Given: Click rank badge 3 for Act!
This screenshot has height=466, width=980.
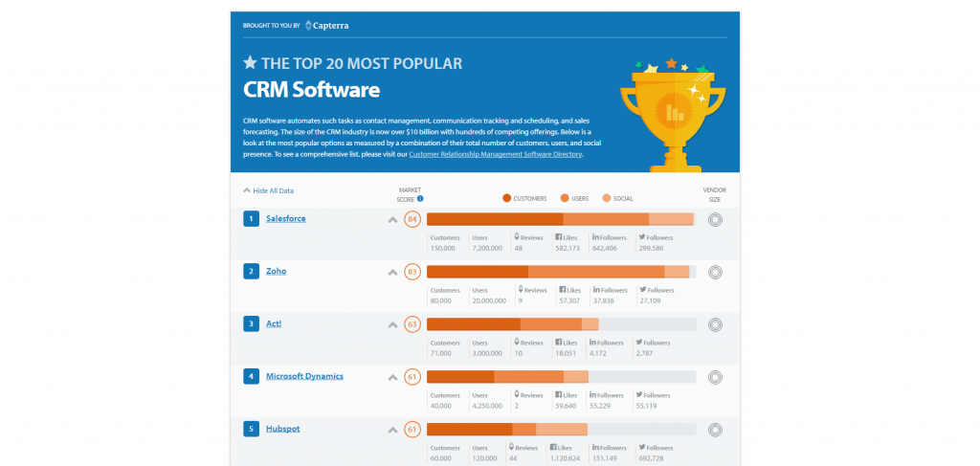Looking at the screenshot, I should (x=251, y=323).
